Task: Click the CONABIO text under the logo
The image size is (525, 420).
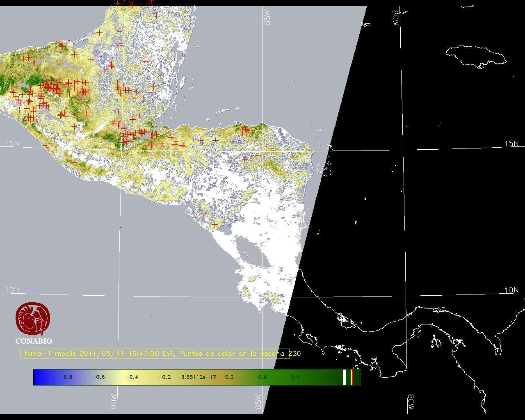Action: click(34, 341)
